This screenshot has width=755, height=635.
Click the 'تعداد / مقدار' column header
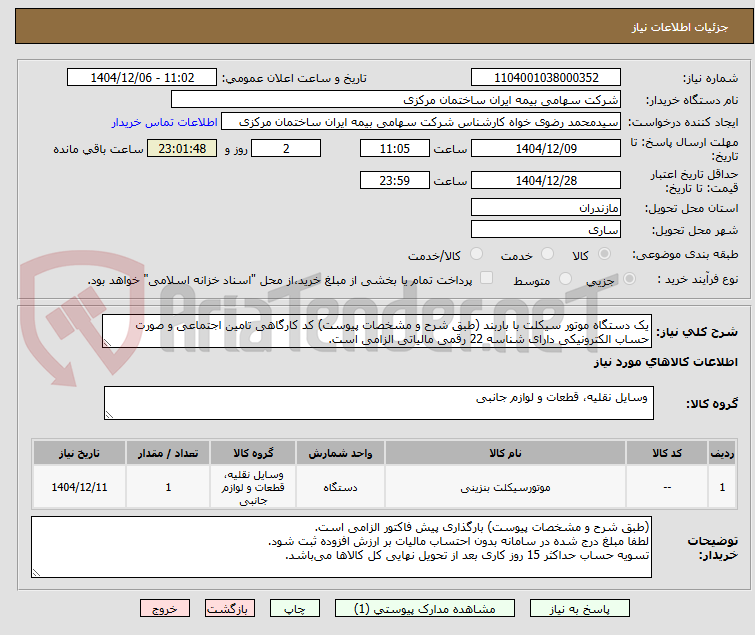[x=168, y=454]
